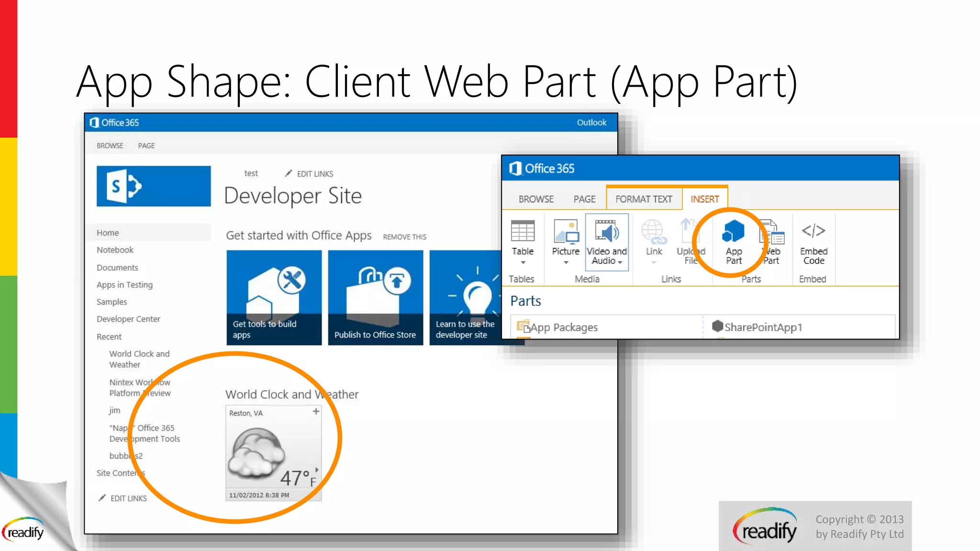Click the Developer Site page title
Viewport: 980px width, 551px height.
coord(293,196)
